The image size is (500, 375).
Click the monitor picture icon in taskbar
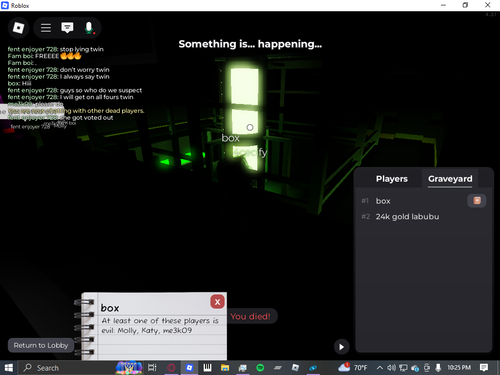[x=243, y=368]
